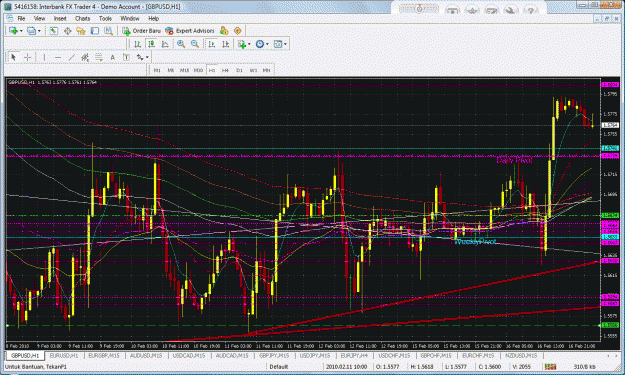This screenshot has height=375, width=625.
Task: Toggle chart Auto Scroll
Action: click(x=212, y=44)
